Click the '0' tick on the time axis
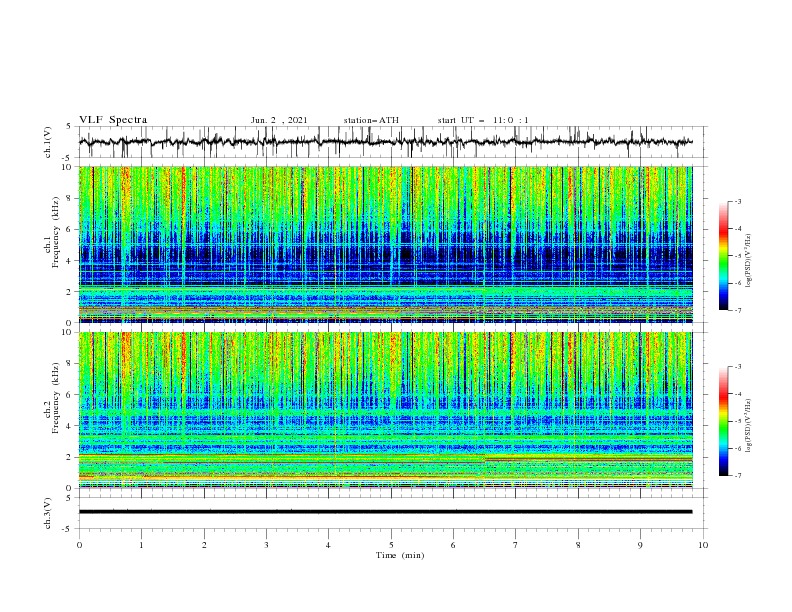Image resolution: width=792 pixels, height=612 pixels. click(79, 545)
